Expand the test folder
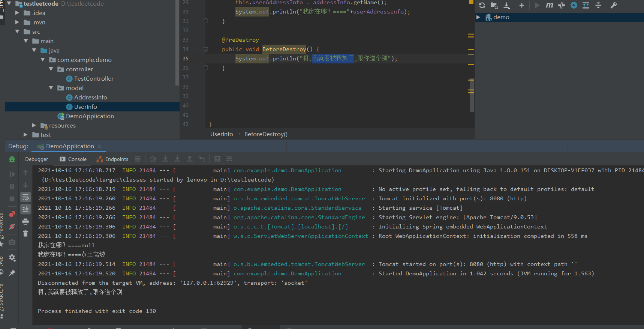Screen dimensions: 644x329 25,135
